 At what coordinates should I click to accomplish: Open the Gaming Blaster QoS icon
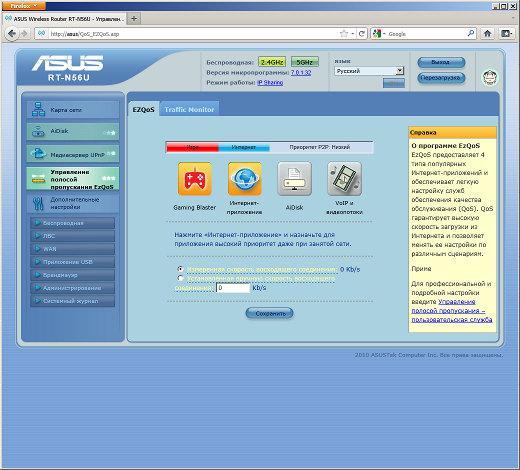click(x=195, y=179)
